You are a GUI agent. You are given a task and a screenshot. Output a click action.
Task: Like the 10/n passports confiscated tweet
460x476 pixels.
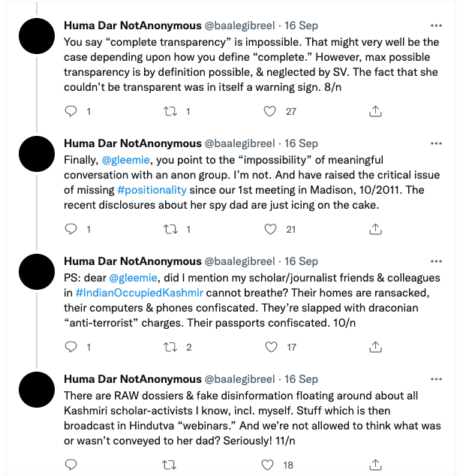(271, 348)
